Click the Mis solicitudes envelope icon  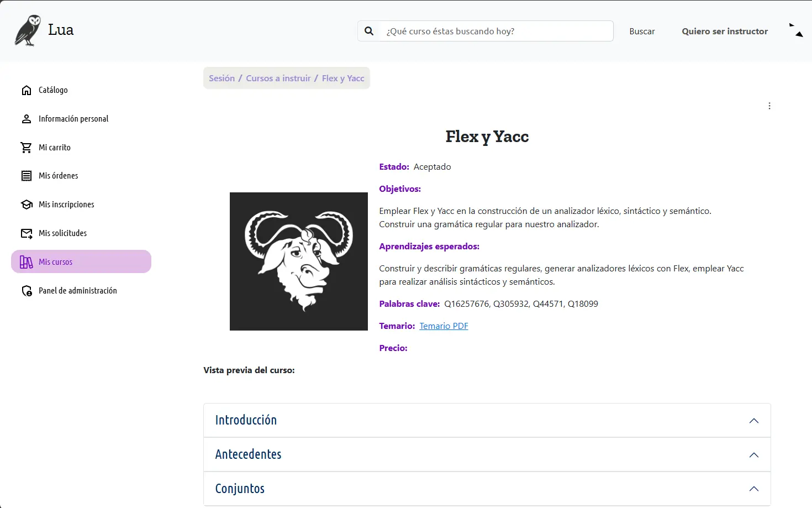27,233
